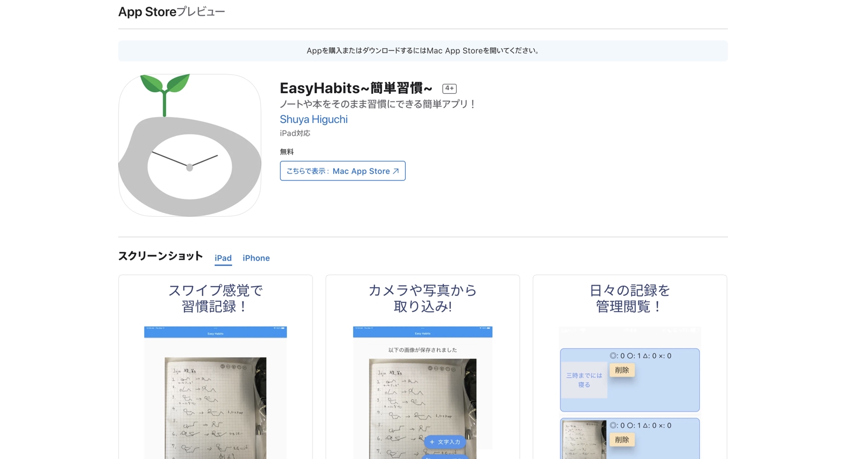This screenshot has width=868, height=459.
Task: Click the スクリーンショット section heading
Action: (161, 256)
